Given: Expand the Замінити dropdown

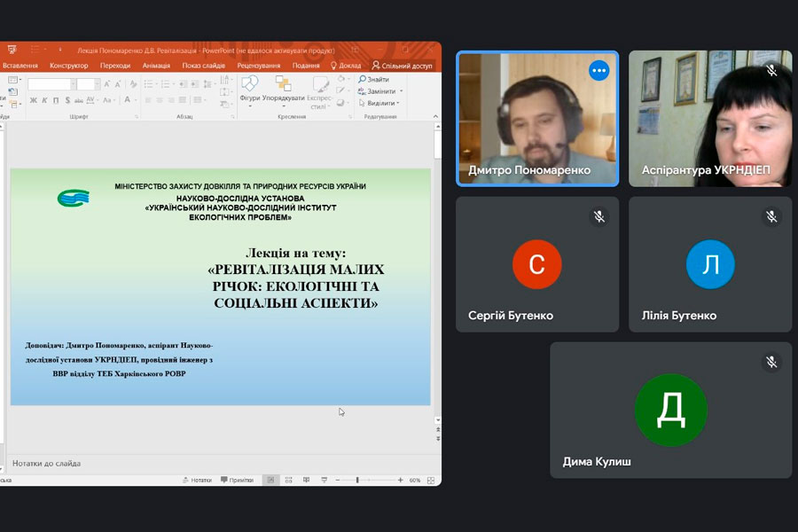Looking at the screenshot, I should coord(401,91).
